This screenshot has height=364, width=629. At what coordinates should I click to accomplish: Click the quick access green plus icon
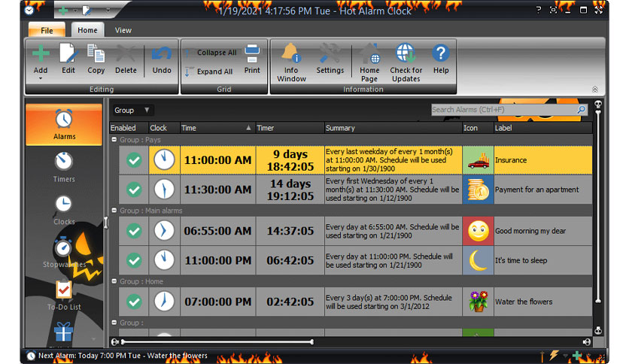pos(63,11)
